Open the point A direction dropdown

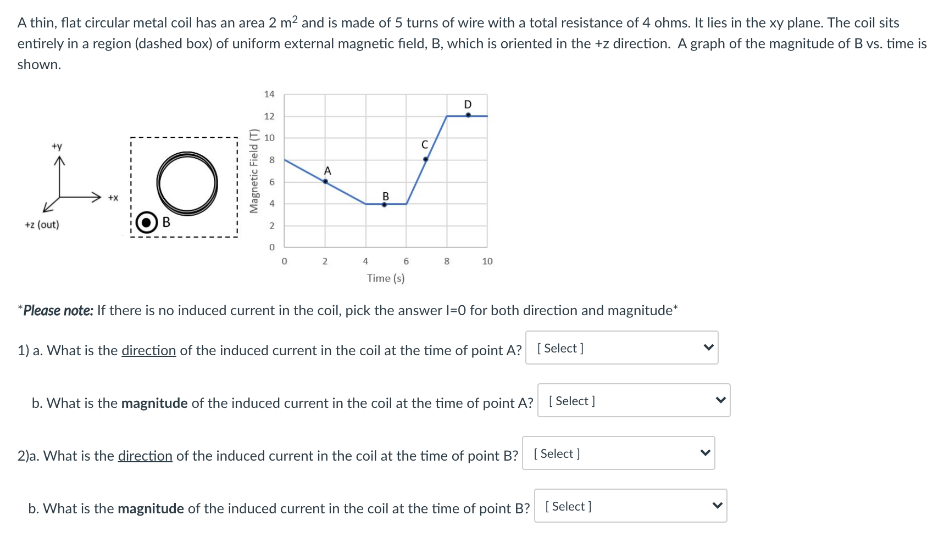pos(621,348)
